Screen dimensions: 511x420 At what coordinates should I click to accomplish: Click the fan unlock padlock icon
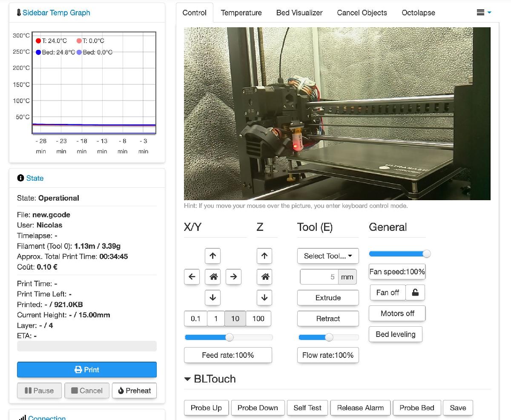coord(415,293)
